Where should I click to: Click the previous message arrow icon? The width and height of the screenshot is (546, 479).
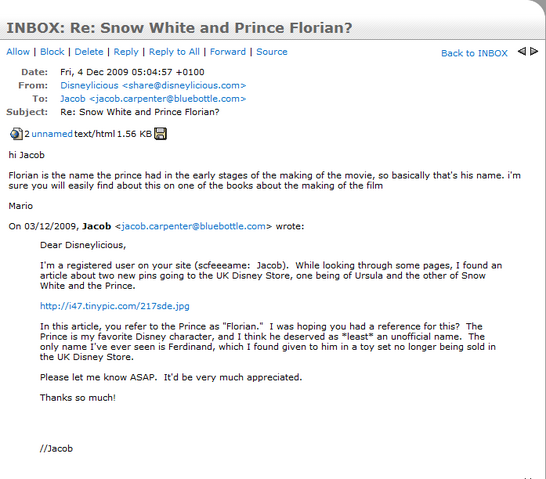click(522, 52)
